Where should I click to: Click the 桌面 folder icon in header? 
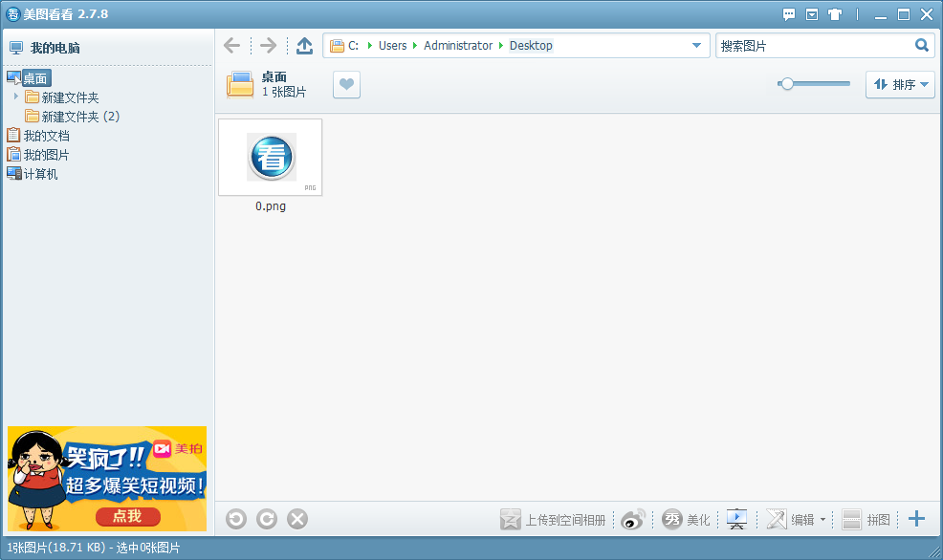241,85
